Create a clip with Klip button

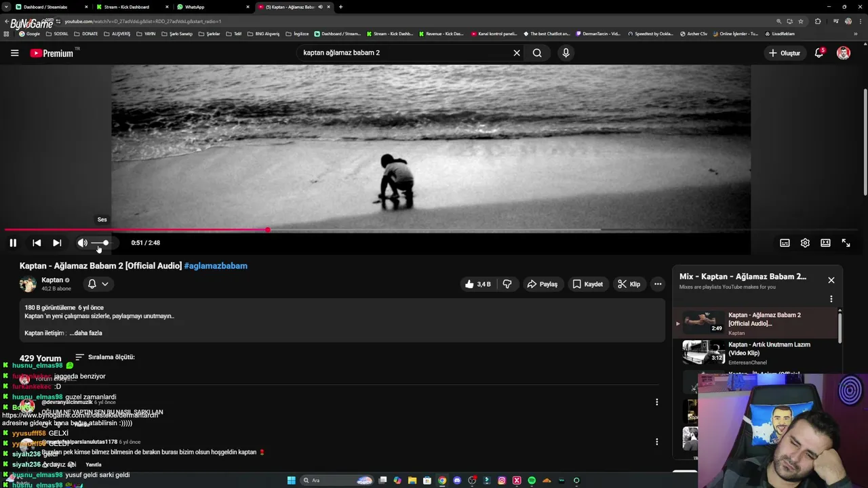[629, 284]
